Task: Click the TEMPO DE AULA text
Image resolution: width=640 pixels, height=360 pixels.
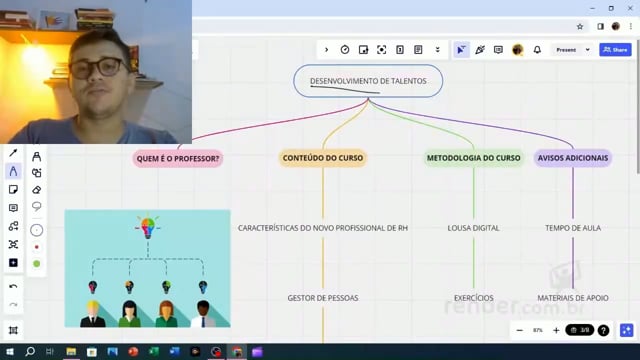Action: click(573, 228)
